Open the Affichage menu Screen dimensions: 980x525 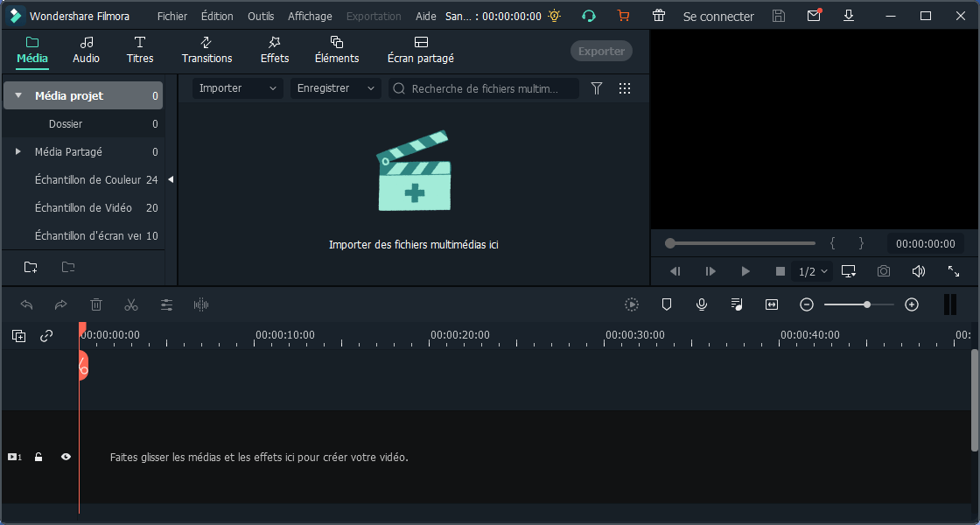[x=310, y=16]
